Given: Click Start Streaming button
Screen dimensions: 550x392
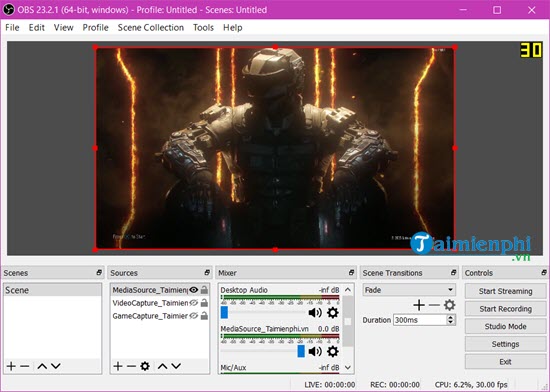Looking at the screenshot, I should coord(505,291).
